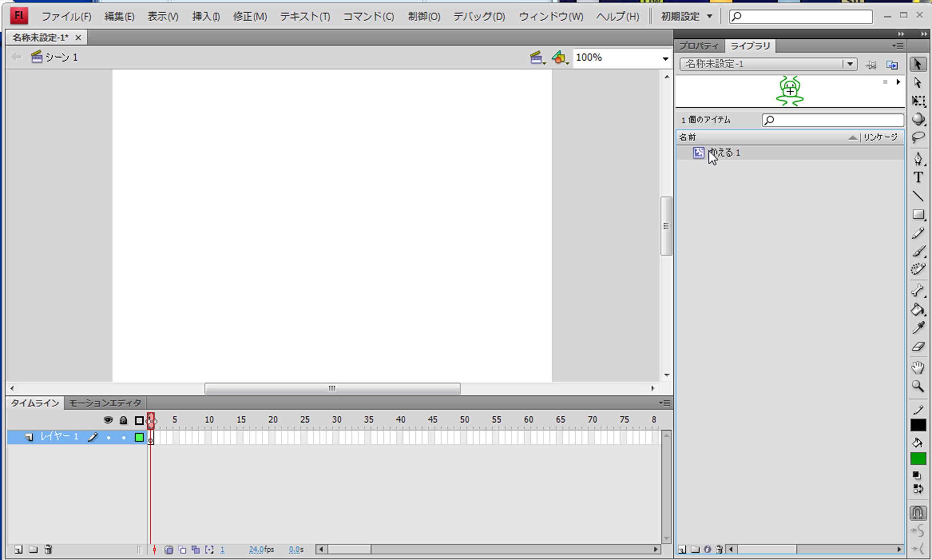Choose the Lasso tool

918,137
